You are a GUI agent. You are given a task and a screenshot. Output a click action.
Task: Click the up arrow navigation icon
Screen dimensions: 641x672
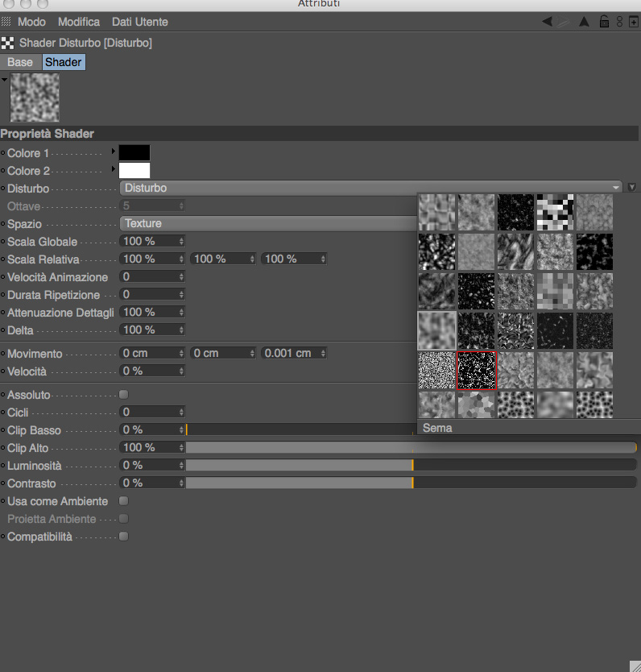pyautogui.click(x=584, y=22)
